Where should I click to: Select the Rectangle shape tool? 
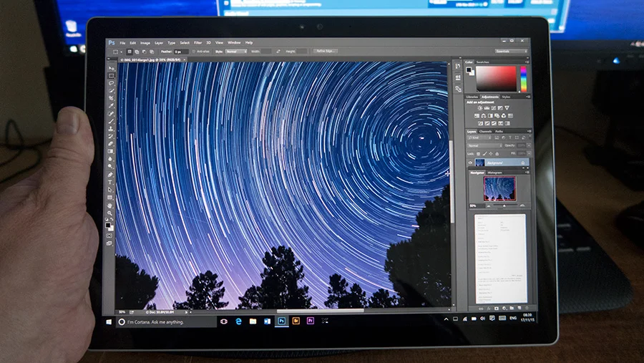click(x=110, y=198)
